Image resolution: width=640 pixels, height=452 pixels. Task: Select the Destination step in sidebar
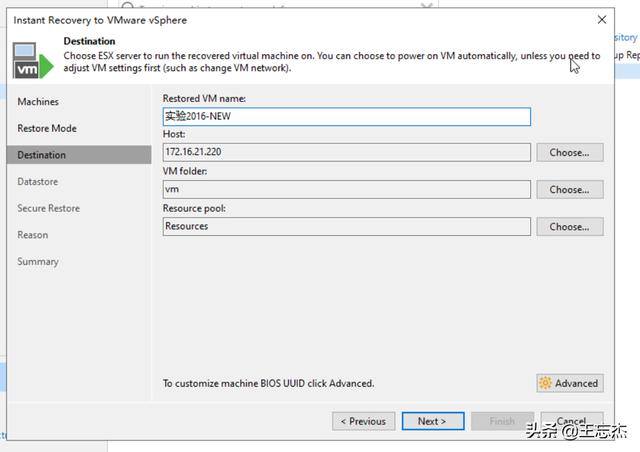79,155
